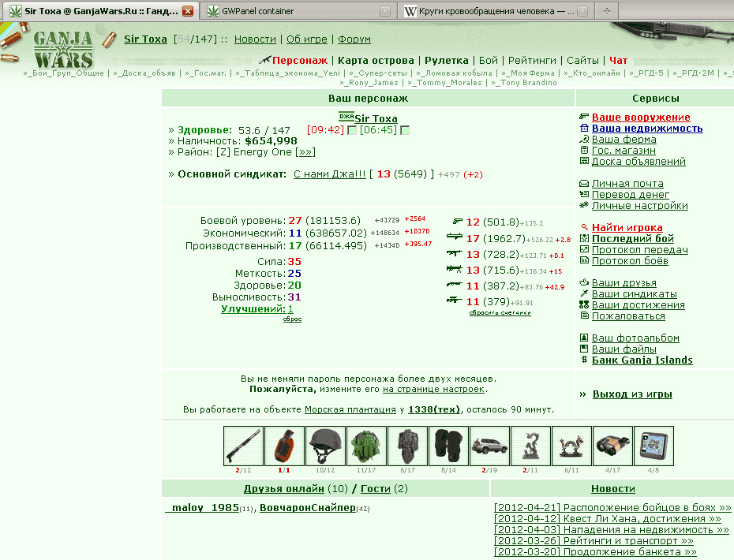Click the weapon skill icon at 13 (728.2)
The height and width of the screenshot is (560, 734).
(455, 253)
